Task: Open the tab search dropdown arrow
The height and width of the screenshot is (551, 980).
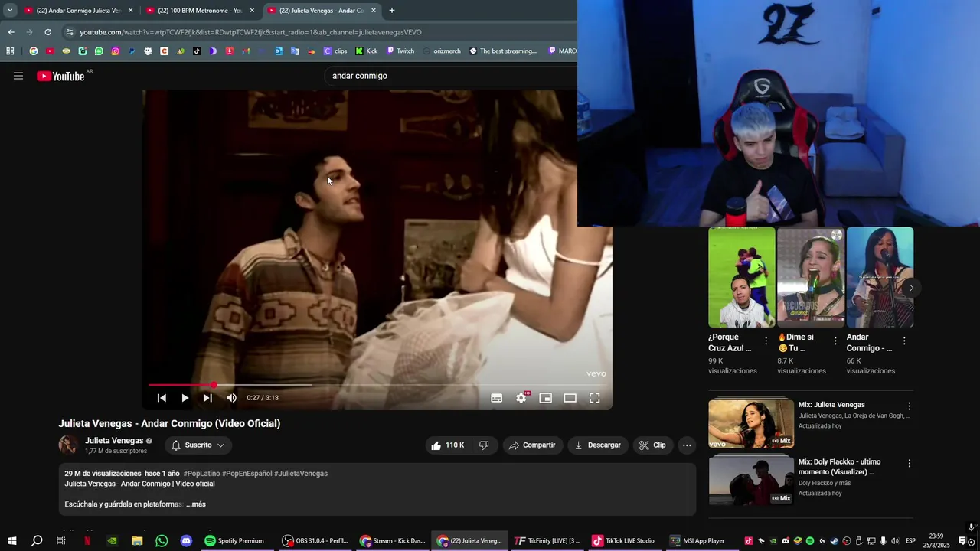Action: (9, 11)
